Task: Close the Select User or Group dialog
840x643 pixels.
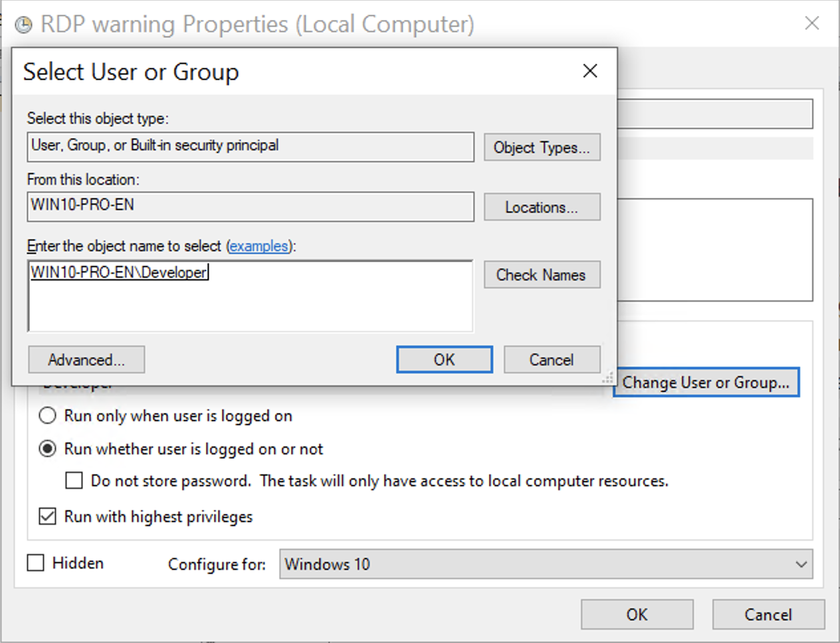Action: (589, 70)
